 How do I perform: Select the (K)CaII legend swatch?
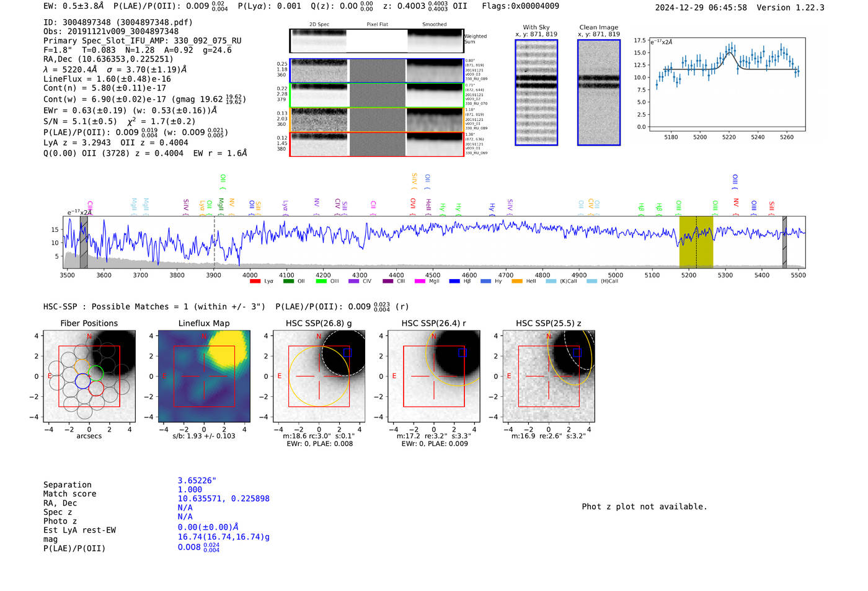click(551, 282)
